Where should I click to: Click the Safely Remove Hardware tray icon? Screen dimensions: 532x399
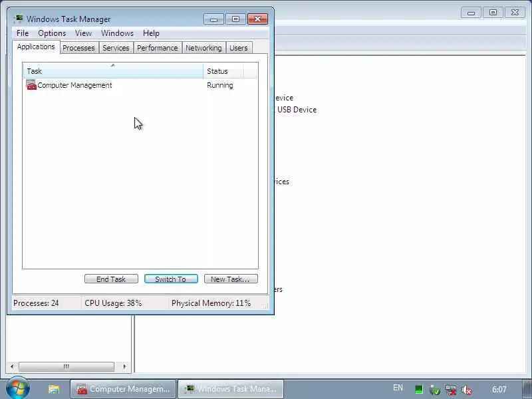pos(435,390)
